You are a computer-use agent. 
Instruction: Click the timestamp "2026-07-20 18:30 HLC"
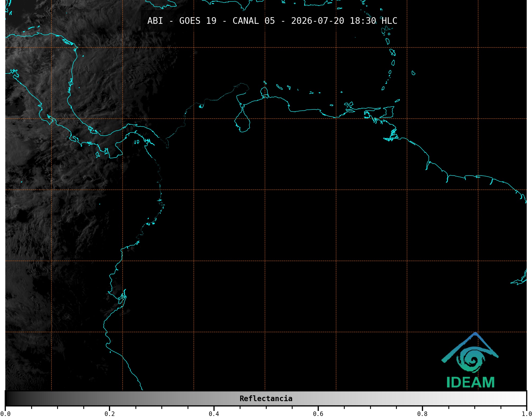pyautogui.click(x=344, y=21)
